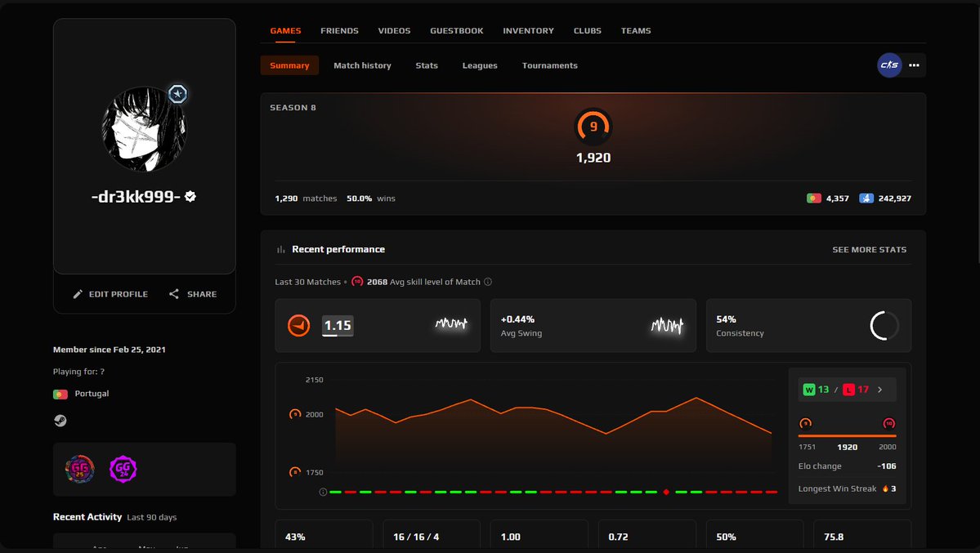The height and width of the screenshot is (553, 980).
Task: Click the 75.8 stat card
Action: [x=862, y=536]
